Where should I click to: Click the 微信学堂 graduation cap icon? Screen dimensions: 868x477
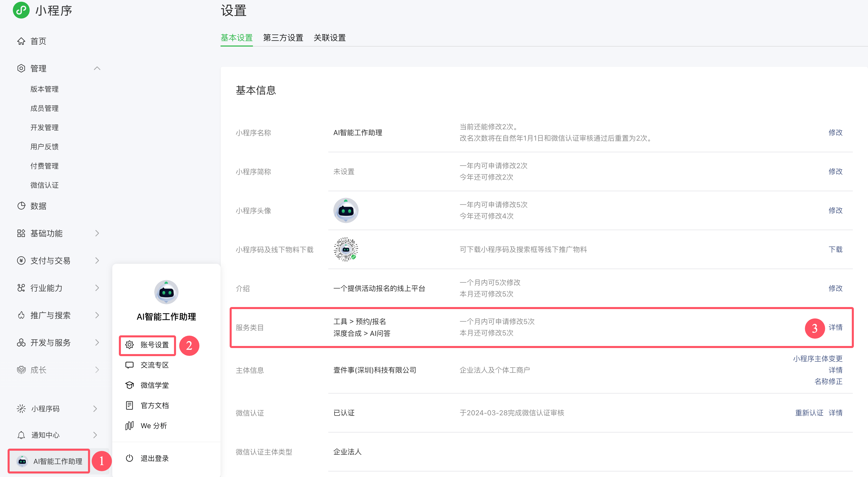click(x=130, y=385)
